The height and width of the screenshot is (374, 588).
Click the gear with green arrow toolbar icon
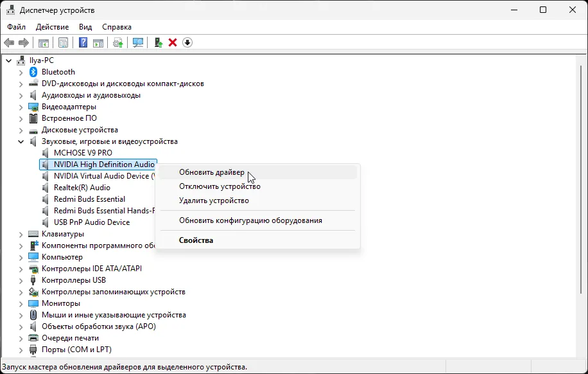click(x=118, y=42)
